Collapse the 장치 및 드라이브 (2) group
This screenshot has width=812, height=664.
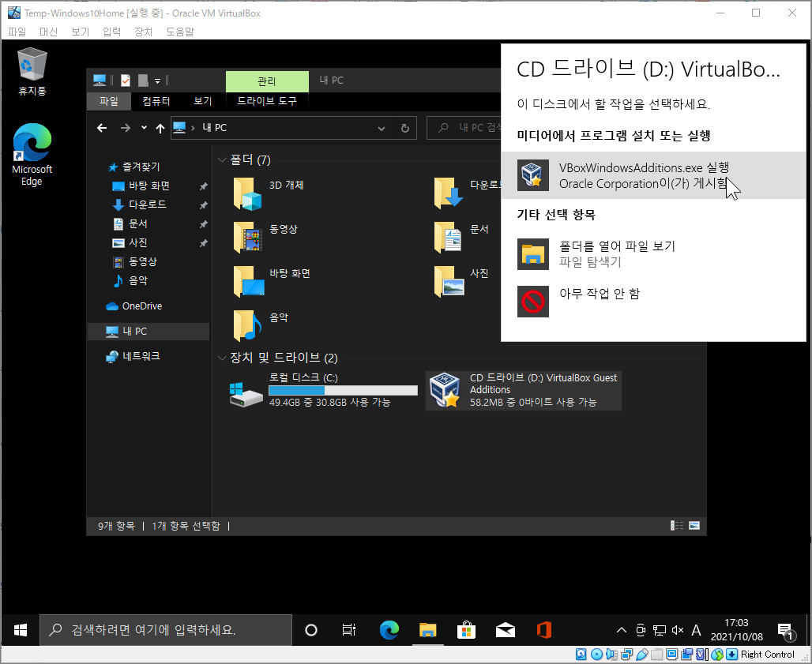[222, 358]
